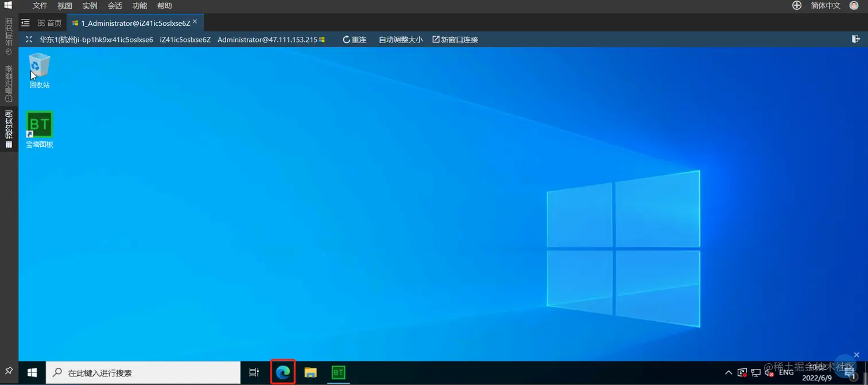Click the Windows logo in the top-left app bar
This screenshot has width=868, height=385.
[x=8, y=6]
